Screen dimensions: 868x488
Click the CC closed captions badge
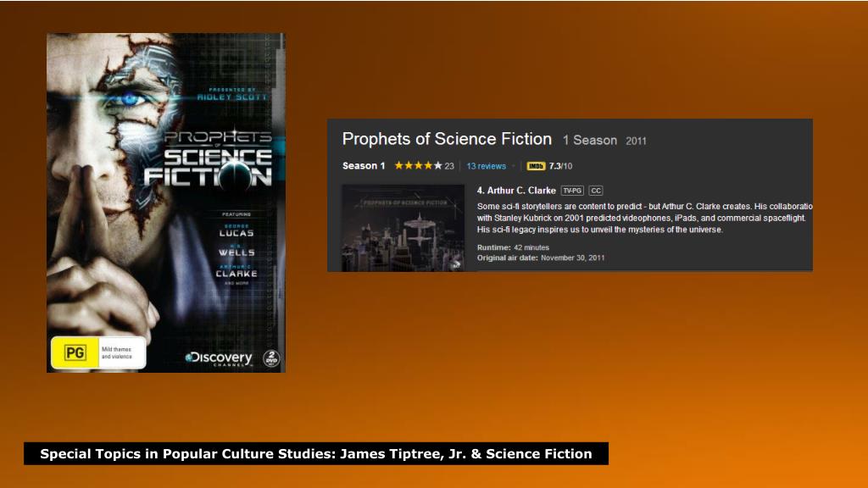596,191
